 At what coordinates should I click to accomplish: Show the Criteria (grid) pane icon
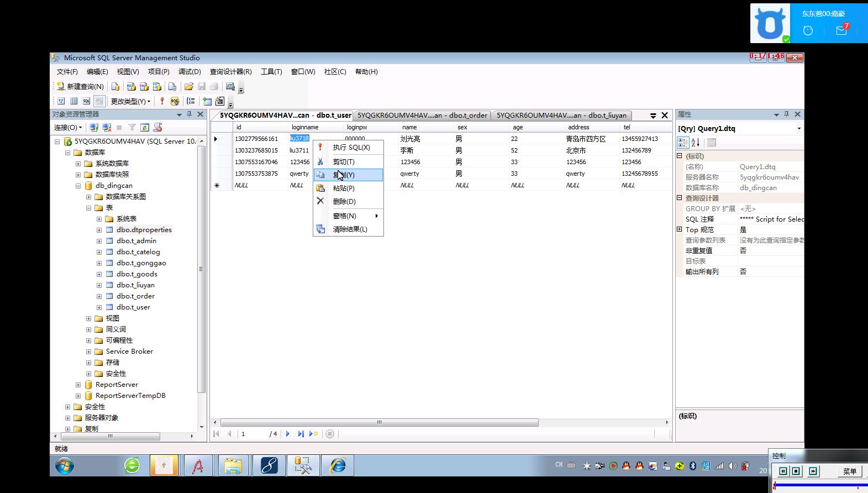tap(73, 101)
